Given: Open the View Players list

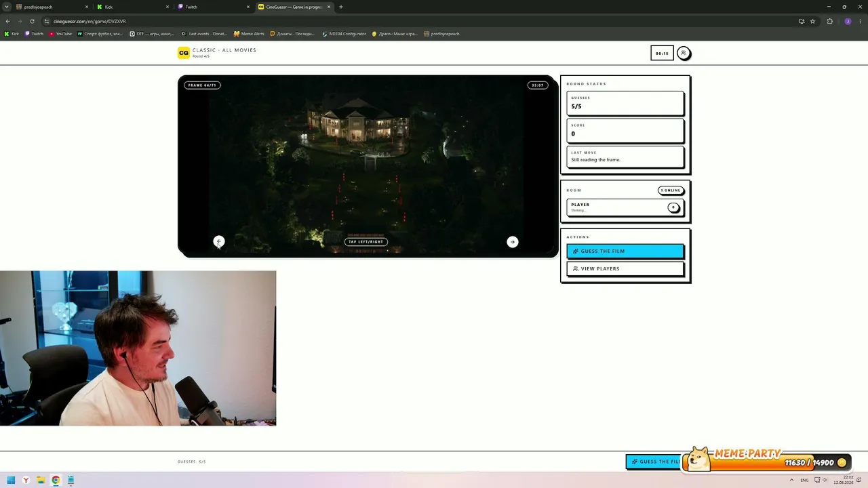Looking at the screenshot, I should tap(625, 268).
